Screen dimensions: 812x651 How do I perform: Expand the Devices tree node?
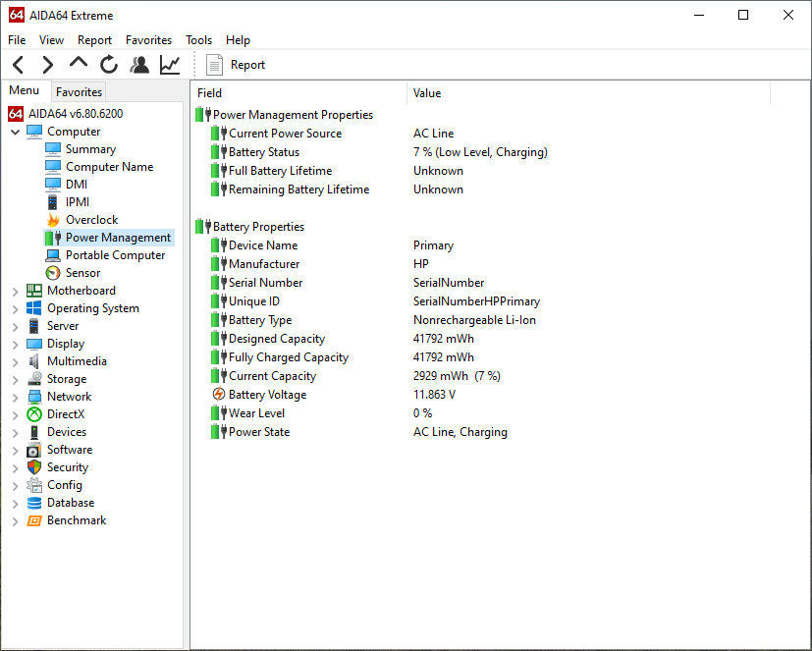point(16,432)
